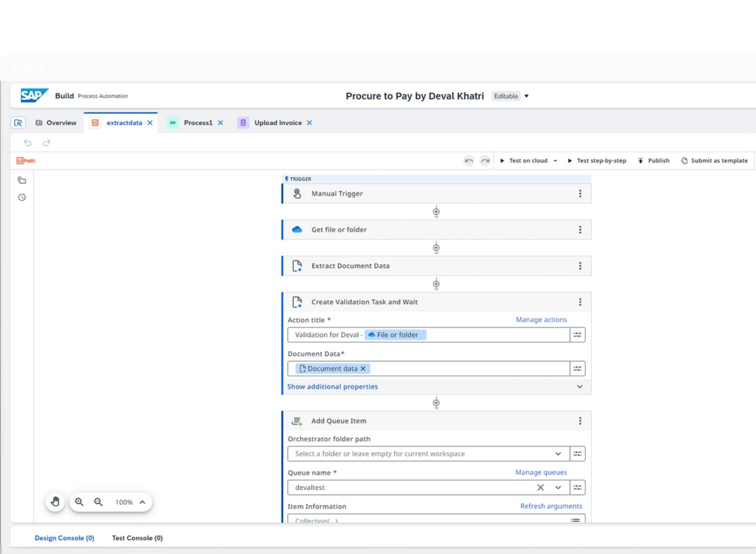756x554 pixels.
Task: Zoom out of the workflow canvas
Action: (x=98, y=502)
